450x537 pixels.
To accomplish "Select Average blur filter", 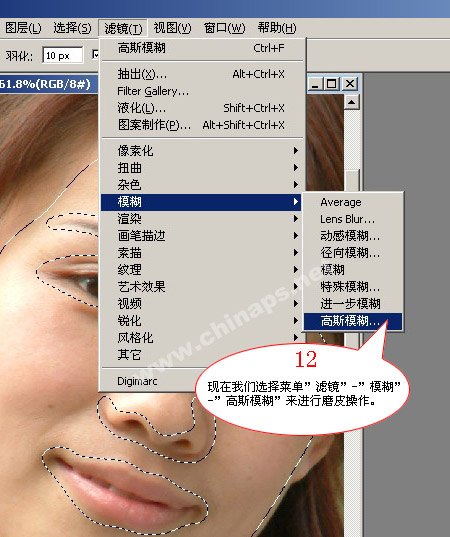I will pyautogui.click(x=353, y=202).
